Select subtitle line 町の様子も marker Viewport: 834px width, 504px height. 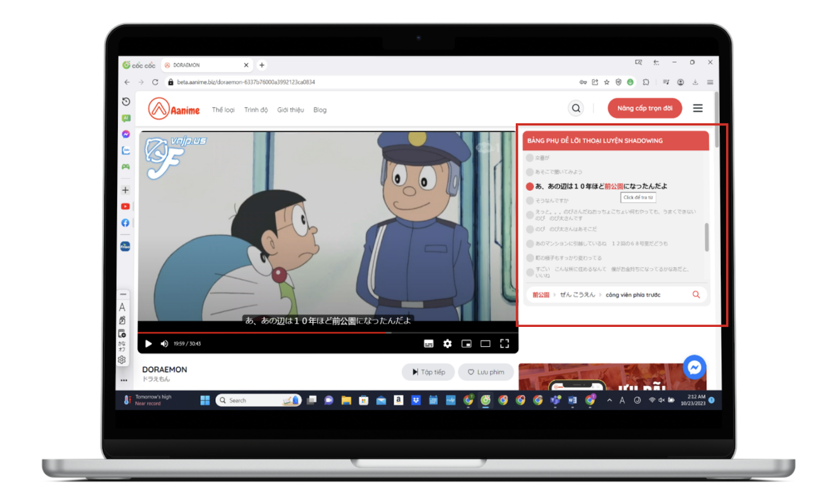(530, 258)
